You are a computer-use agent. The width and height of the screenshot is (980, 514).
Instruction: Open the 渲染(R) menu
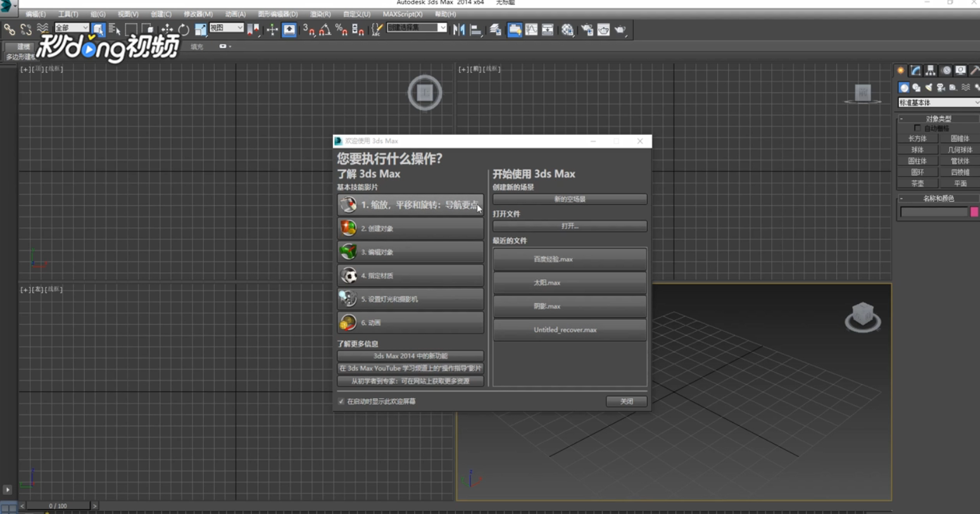(x=320, y=14)
